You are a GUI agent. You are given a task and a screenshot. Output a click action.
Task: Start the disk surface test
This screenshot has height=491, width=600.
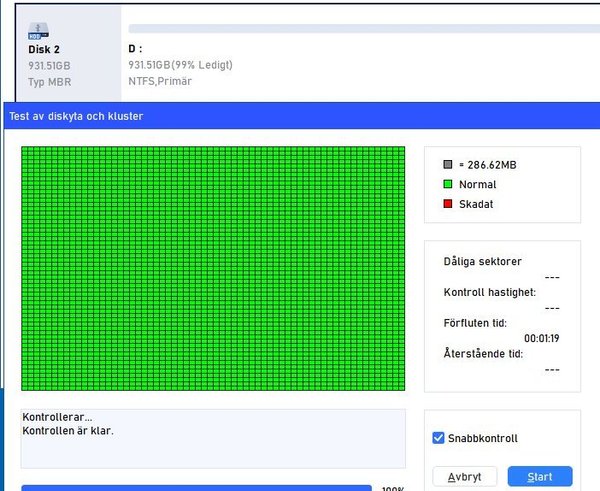pos(539,476)
